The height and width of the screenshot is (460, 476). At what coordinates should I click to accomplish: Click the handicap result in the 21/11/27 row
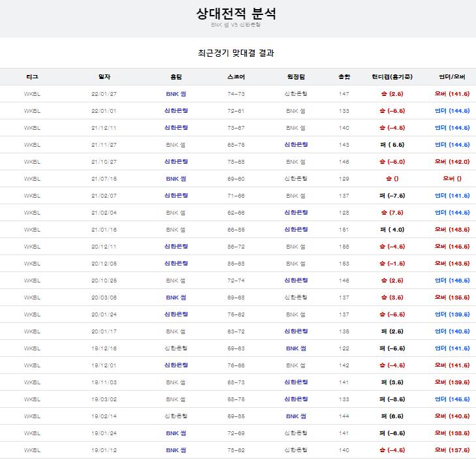(392, 145)
